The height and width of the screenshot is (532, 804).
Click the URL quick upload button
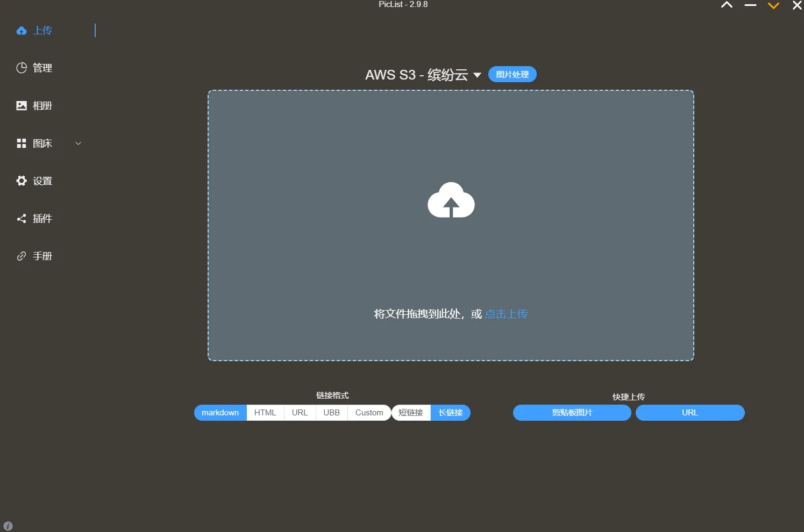pyautogui.click(x=690, y=413)
